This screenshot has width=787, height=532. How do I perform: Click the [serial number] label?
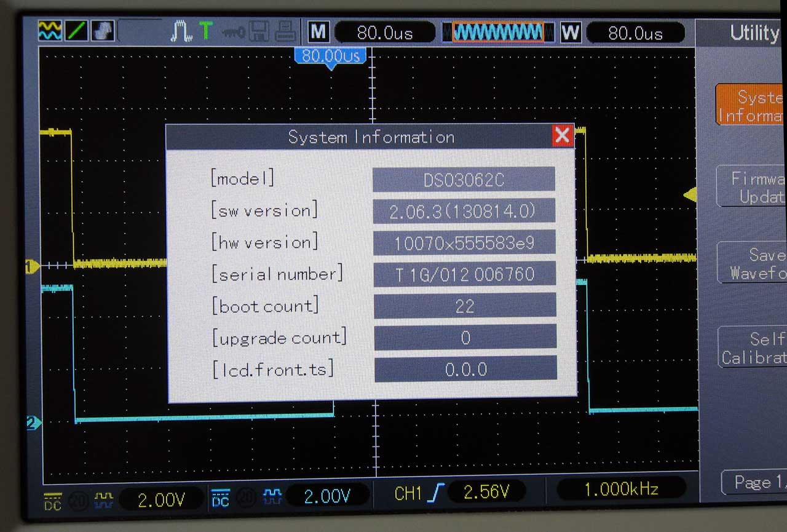[x=277, y=274]
